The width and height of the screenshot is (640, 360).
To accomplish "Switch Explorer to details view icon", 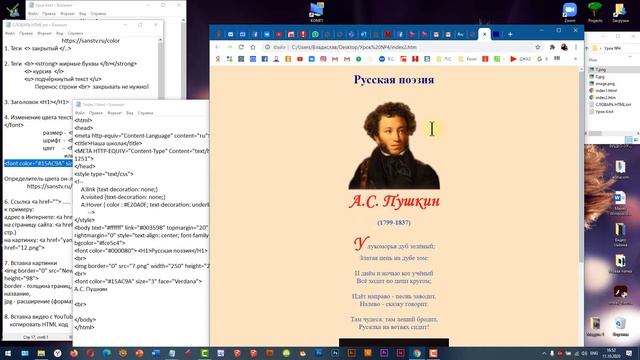I will tap(629, 140).
